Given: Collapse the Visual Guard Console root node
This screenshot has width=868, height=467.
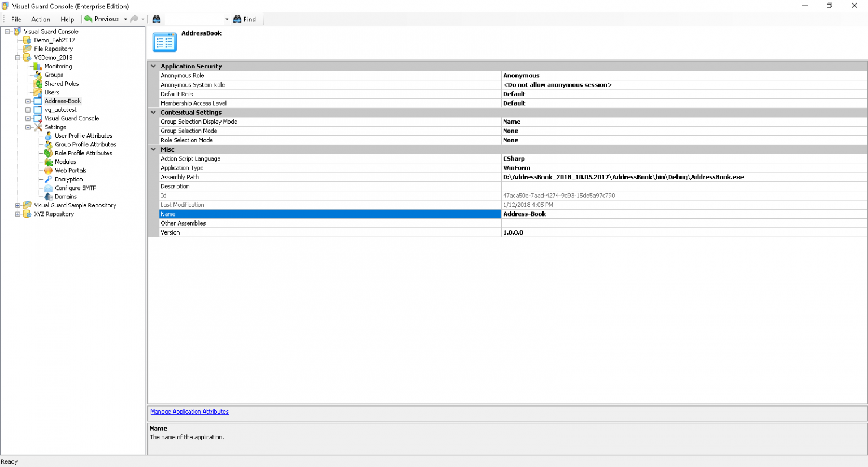Looking at the screenshot, I should (7, 32).
